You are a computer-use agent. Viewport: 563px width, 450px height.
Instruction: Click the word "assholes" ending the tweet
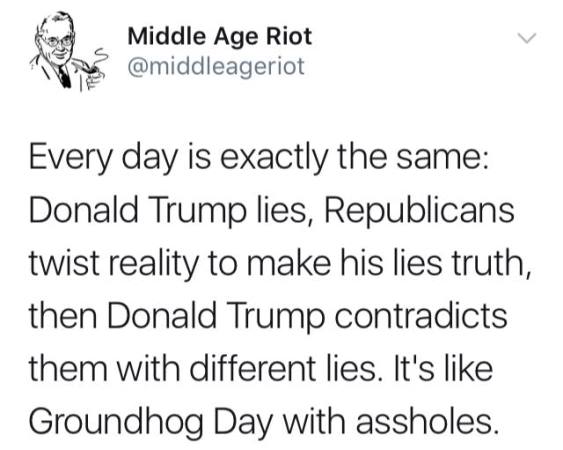pyautogui.click(x=425, y=420)
